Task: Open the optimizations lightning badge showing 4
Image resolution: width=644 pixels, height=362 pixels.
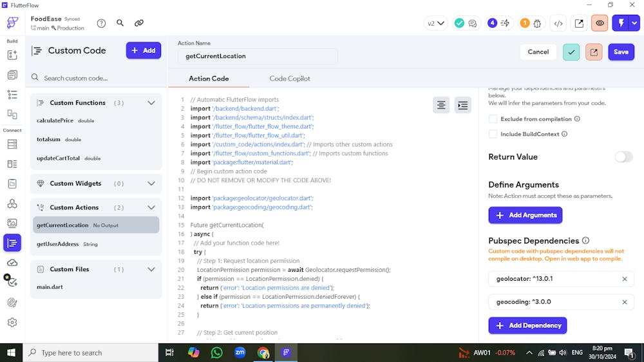Action: tap(498, 23)
